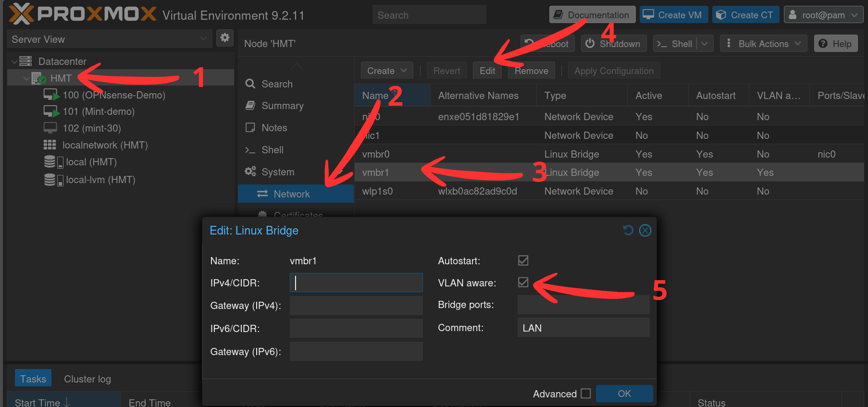Click the System gears icon

tap(250, 172)
